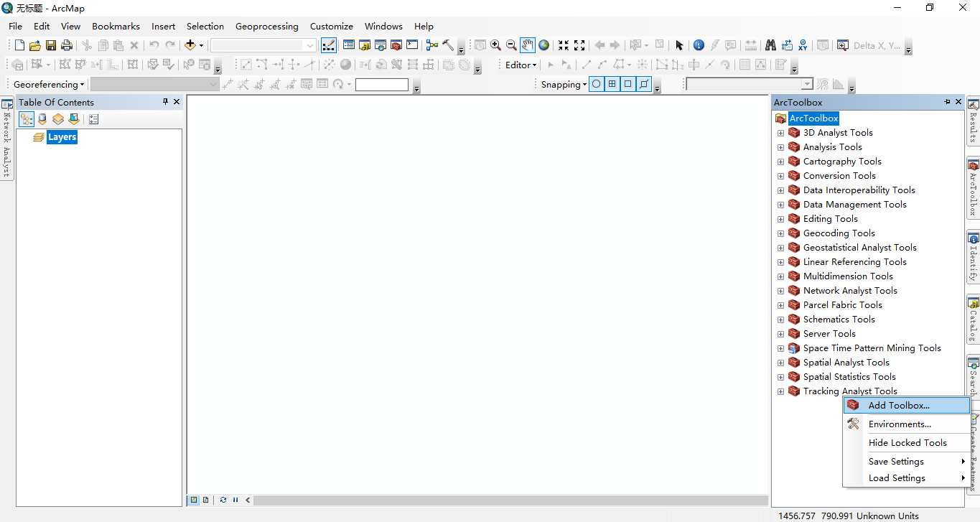Click the Refresh View button below the map
The image size is (980, 522).
coord(223,500)
